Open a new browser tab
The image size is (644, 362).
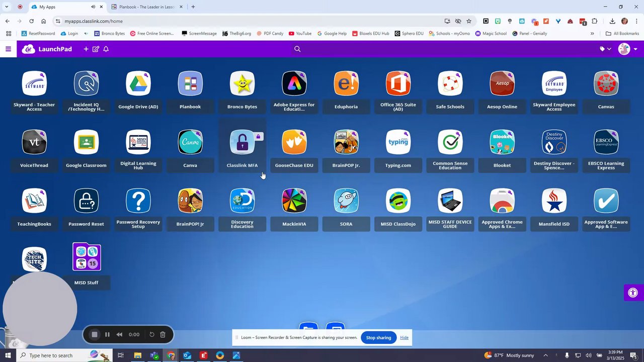(193, 7)
